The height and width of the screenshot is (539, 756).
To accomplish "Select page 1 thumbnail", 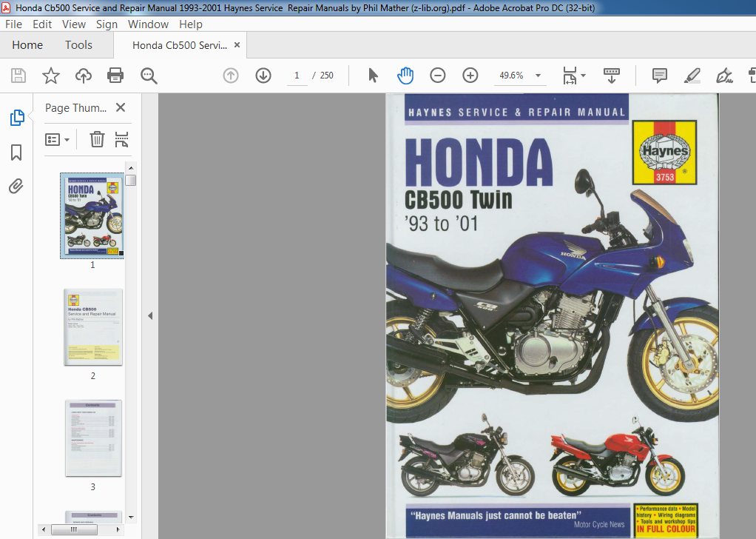I will pyautogui.click(x=92, y=215).
